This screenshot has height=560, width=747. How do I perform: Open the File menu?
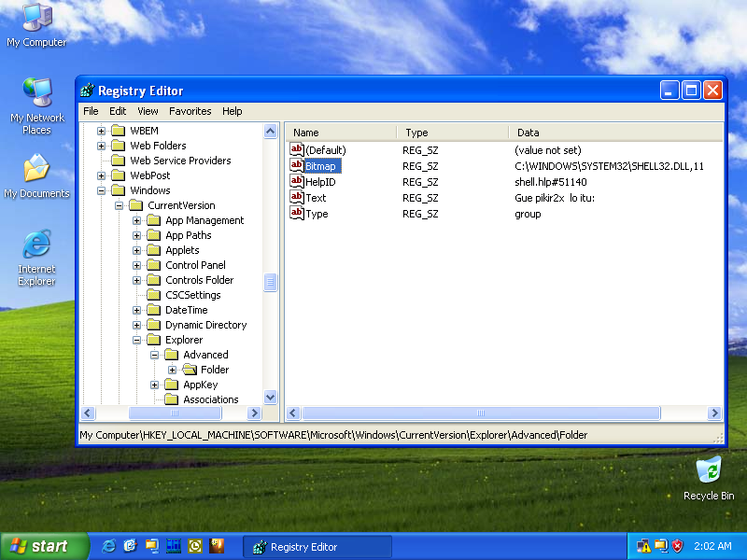click(x=91, y=111)
